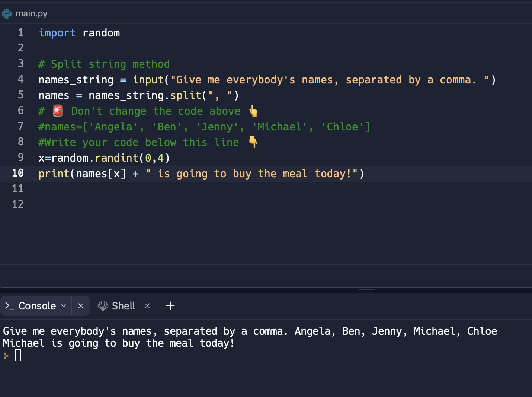Viewport: 532px width, 397px height.
Task: Click the '# Split string method' comment
Action: tap(104, 64)
